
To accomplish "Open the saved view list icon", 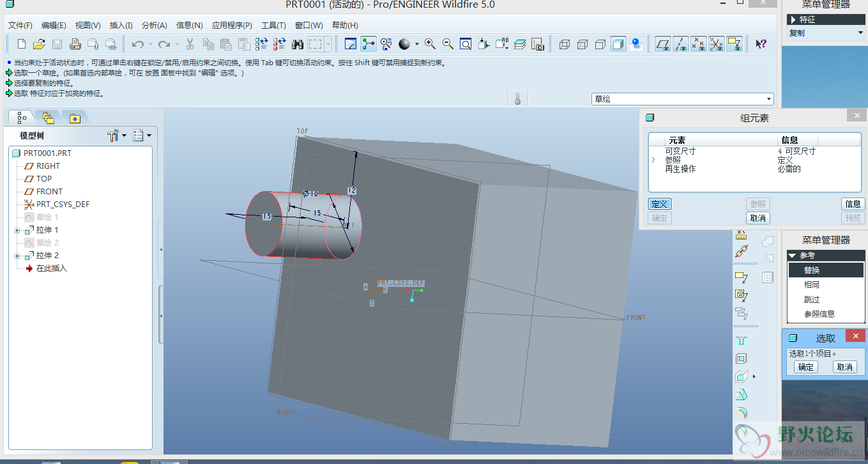I will [501, 44].
